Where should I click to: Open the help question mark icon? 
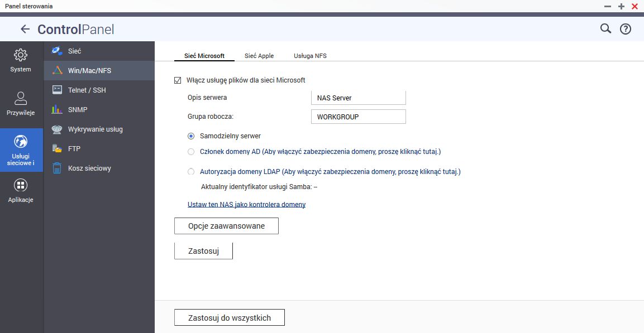(x=625, y=28)
